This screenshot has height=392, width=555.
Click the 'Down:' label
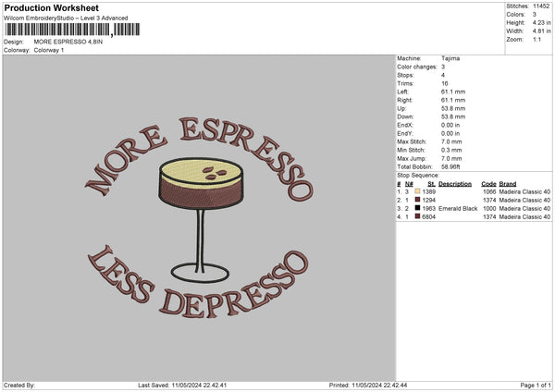[x=405, y=116]
